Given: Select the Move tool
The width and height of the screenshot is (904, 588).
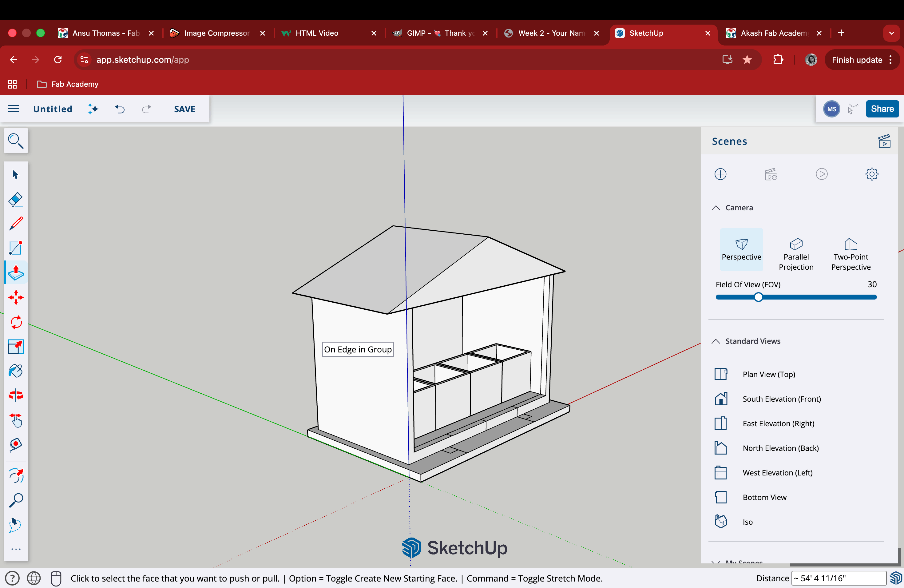Looking at the screenshot, I should 16,297.
